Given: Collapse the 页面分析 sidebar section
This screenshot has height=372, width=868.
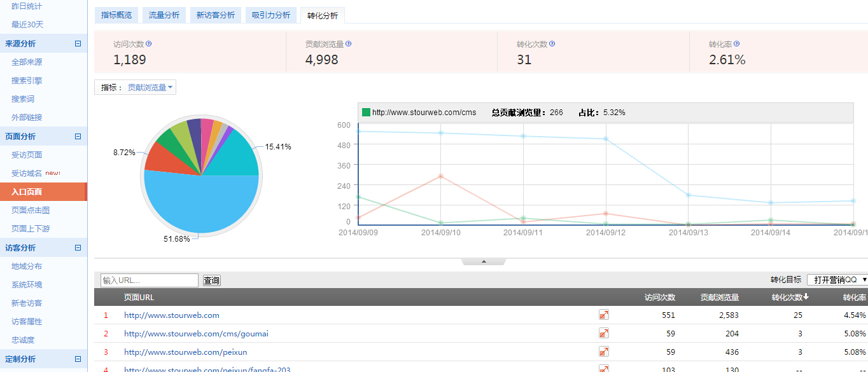Looking at the screenshot, I should coord(78,136).
